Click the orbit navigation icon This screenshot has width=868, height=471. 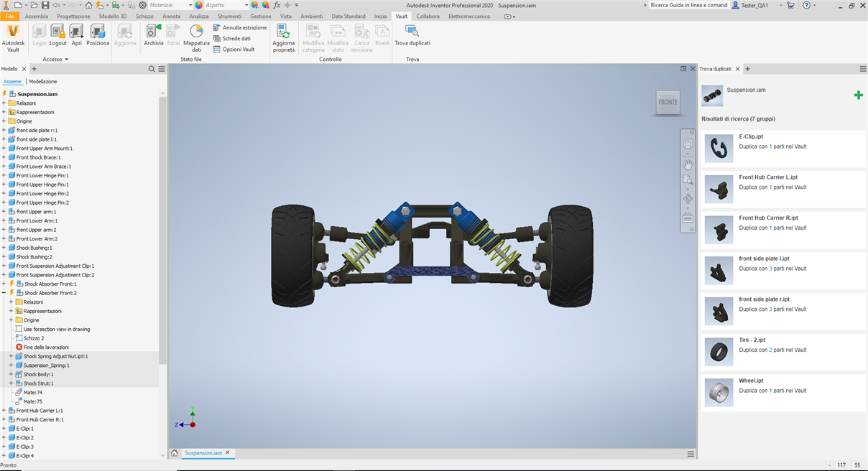pyautogui.click(x=688, y=199)
